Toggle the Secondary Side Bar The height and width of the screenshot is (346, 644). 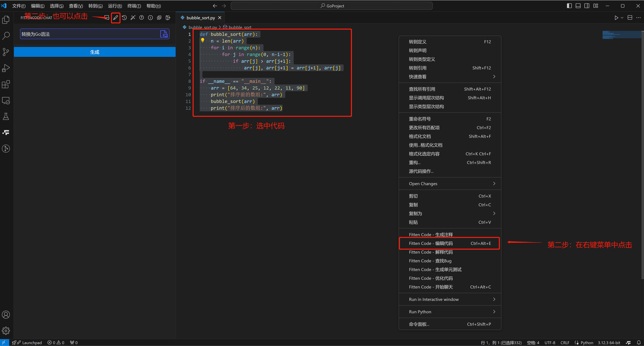(x=587, y=6)
